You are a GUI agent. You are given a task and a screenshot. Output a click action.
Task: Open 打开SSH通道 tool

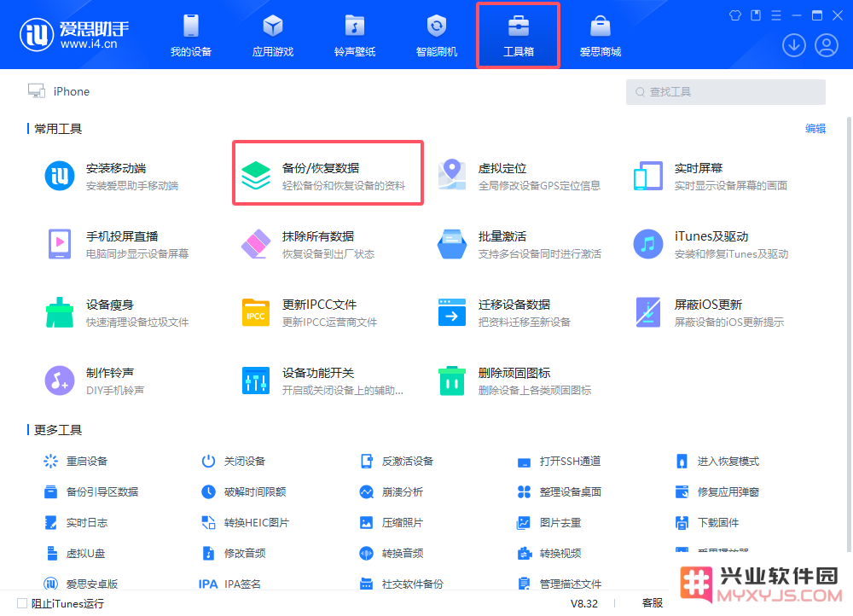click(559, 462)
